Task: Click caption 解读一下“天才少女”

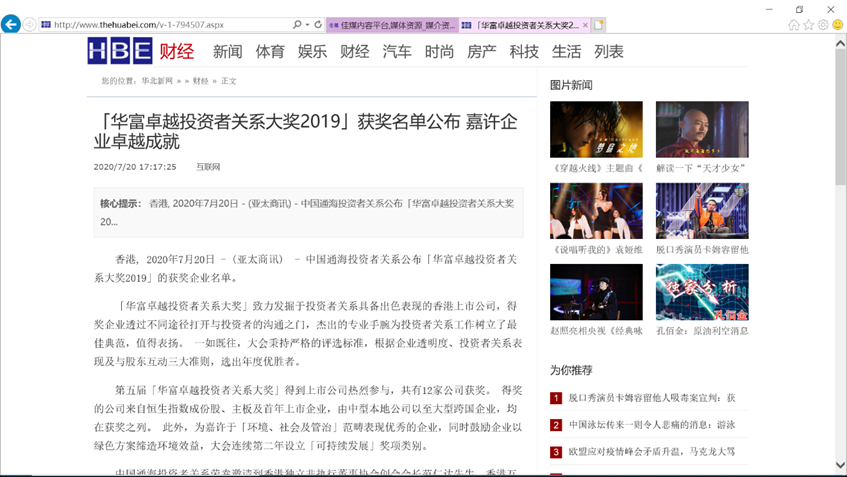Action: [x=701, y=169]
